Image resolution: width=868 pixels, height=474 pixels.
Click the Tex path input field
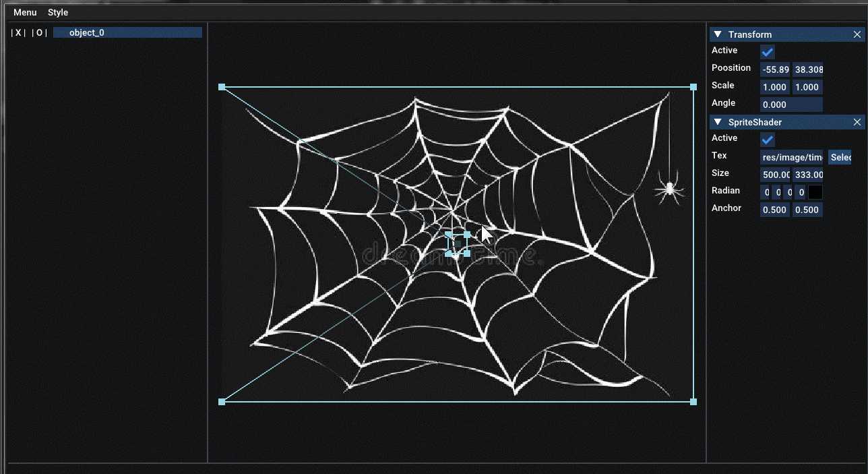[x=791, y=157]
